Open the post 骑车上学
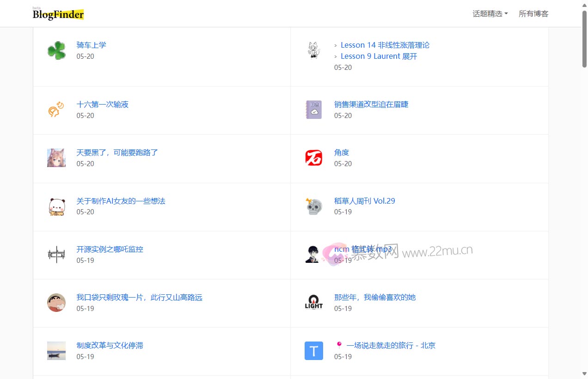The height and width of the screenshot is (379, 588). [92, 45]
